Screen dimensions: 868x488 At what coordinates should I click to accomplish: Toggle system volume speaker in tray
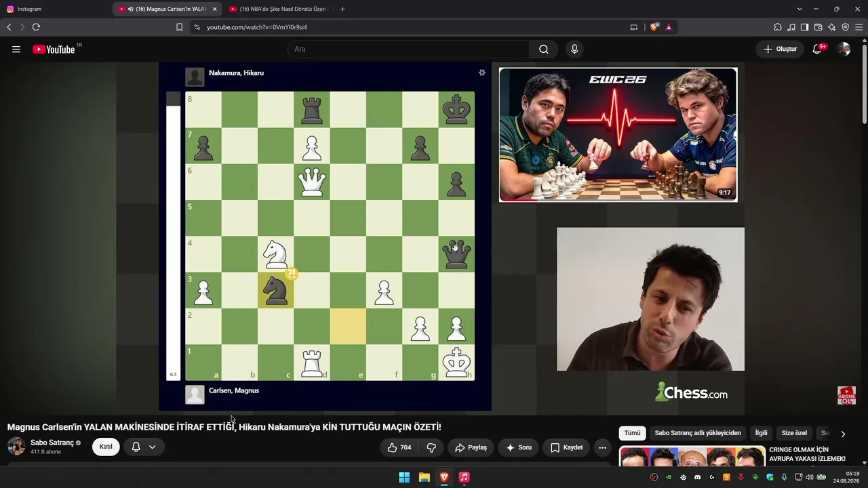coord(809,477)
